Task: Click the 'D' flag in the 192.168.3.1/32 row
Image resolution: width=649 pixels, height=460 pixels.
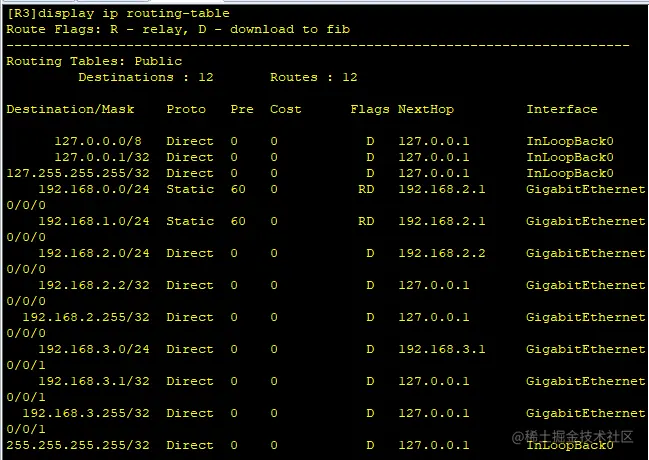Action: tap(370, 381)
